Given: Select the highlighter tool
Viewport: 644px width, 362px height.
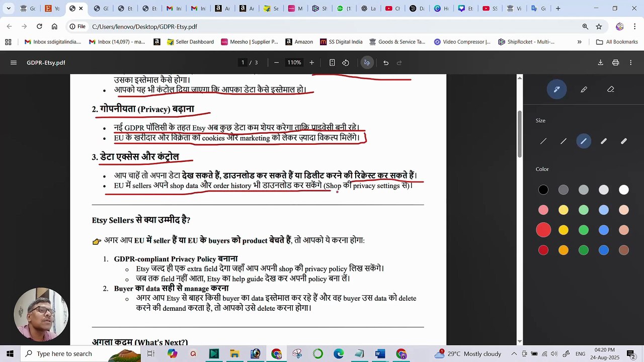Looking at the screenshot, I should pos(584,89).
